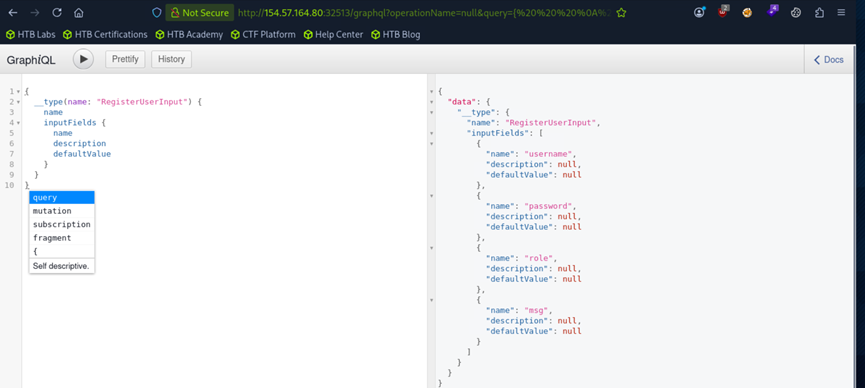This screenshot has height=388, width=865.
Task: Open the extensions puzzle-piece menu
Action: click(x=819, y=13)
